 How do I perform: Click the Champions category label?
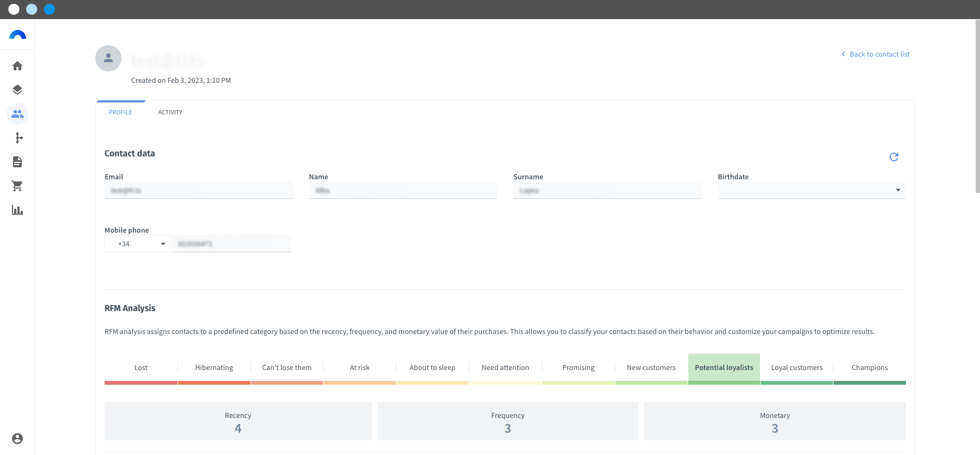click(869, 368)
